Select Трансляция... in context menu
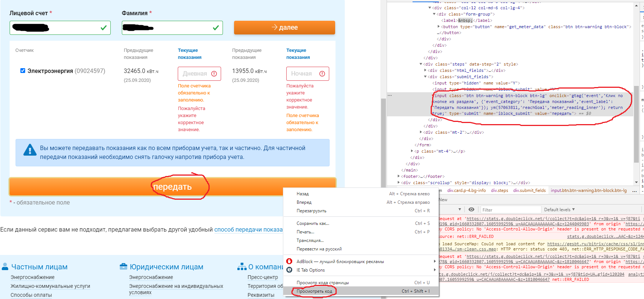Viewport: 644px width, 299px height. click(361, 240)
